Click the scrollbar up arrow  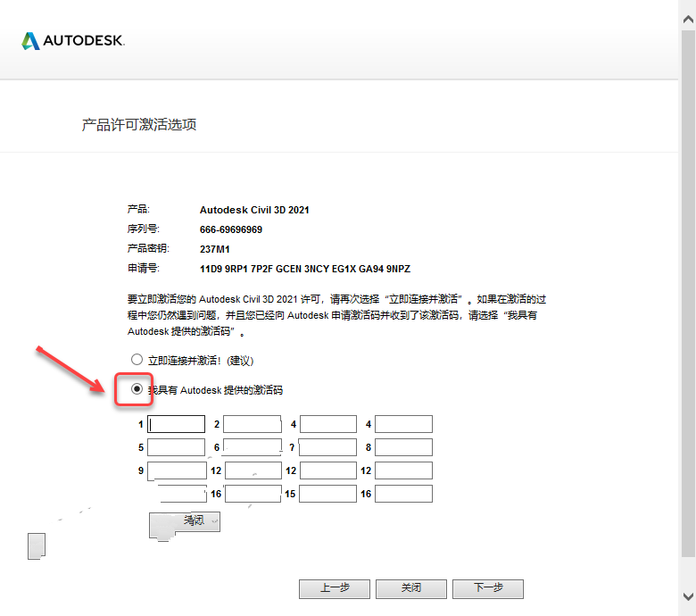tap(688, 19)
